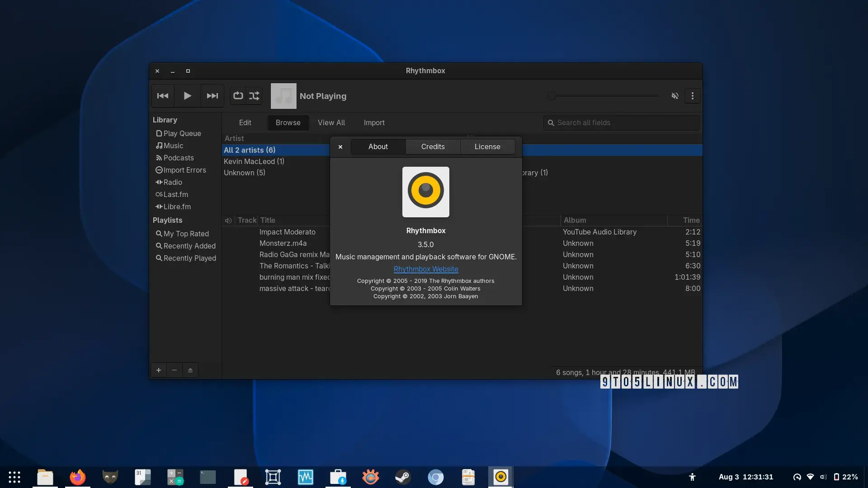Add a new playlist with plus button
Screen dimensions: 868x488
point(159,370)
